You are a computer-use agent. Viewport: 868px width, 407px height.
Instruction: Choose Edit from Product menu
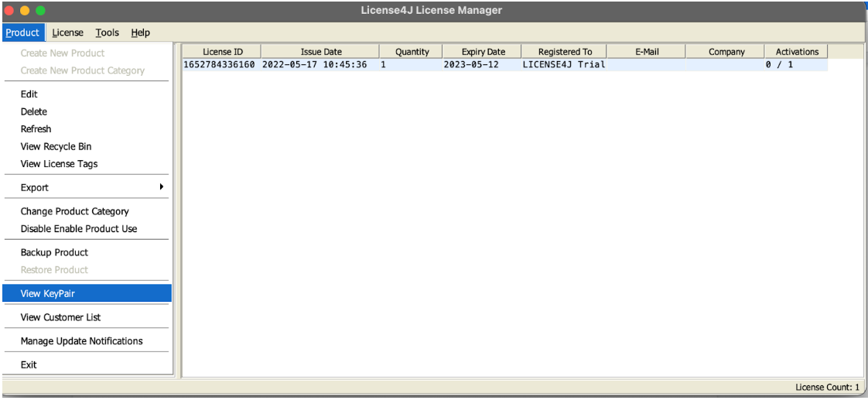(29, 94)
